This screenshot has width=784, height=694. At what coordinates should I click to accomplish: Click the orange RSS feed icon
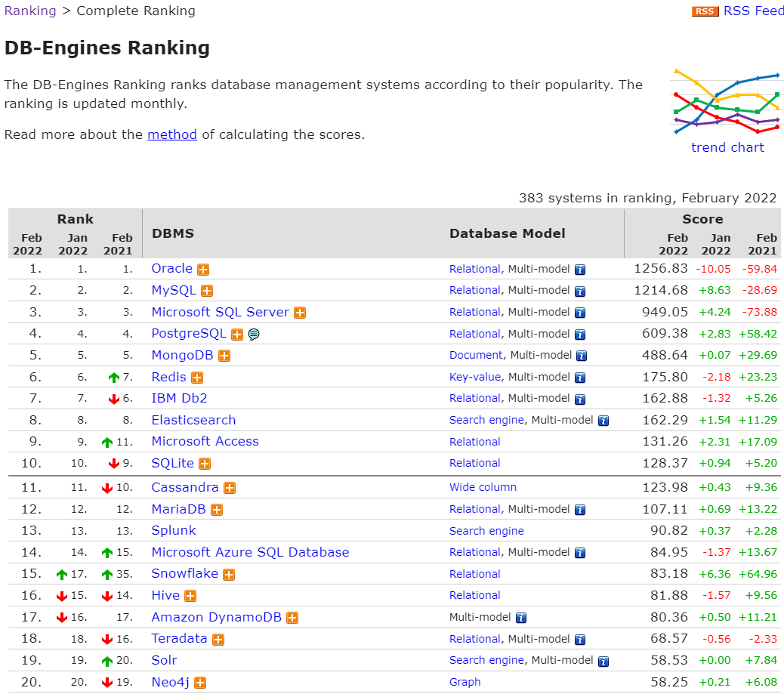point(705,11)
